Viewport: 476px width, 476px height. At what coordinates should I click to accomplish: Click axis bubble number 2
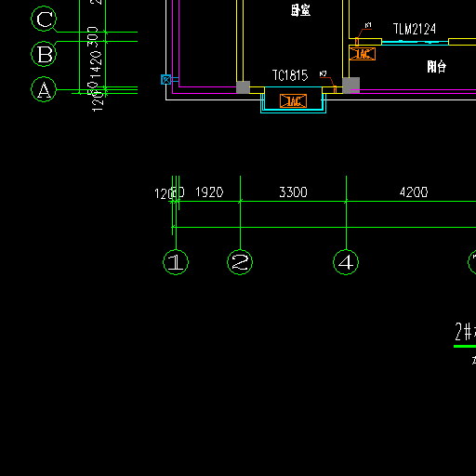click(240, 262)
